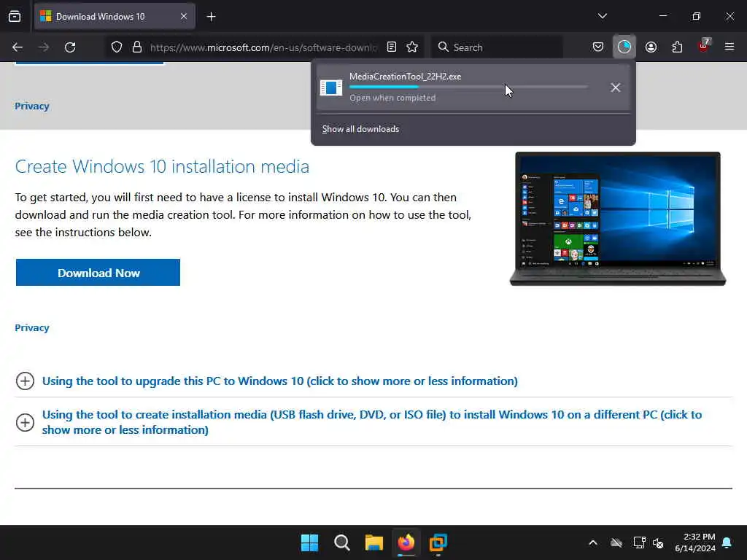Open taskbar Search
This screenshot has height=560, width=747.
[x=342, y=542]
